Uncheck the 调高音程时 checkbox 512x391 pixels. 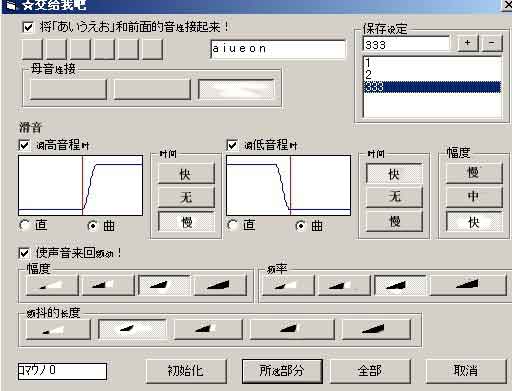(x=24, y=145)
